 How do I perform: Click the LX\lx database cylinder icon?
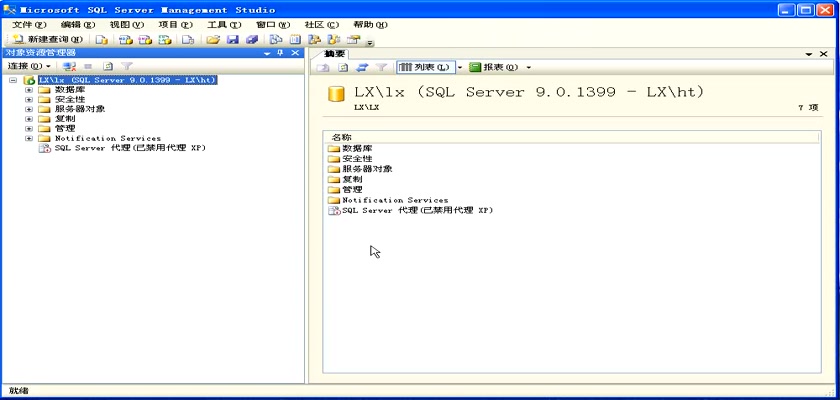coord(336,93)
